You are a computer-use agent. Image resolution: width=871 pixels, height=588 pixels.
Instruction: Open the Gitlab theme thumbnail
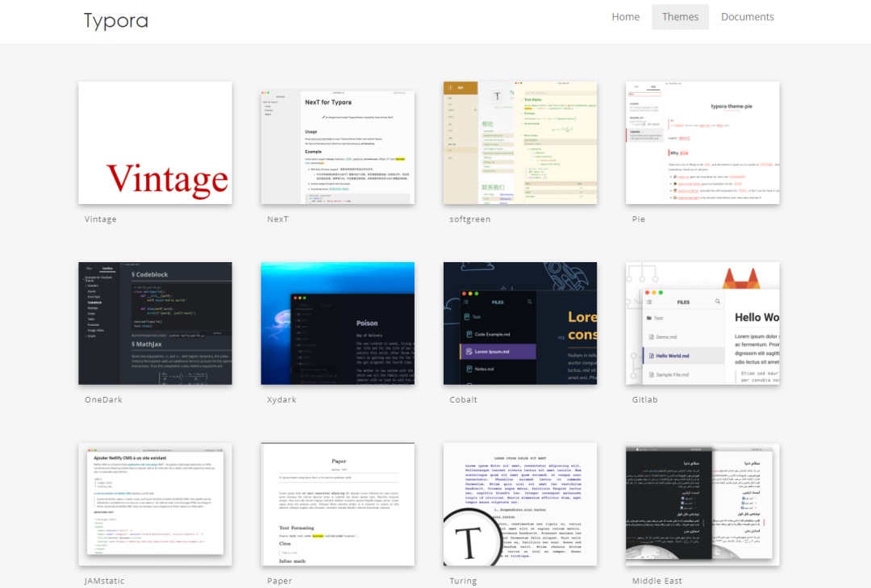702,323
